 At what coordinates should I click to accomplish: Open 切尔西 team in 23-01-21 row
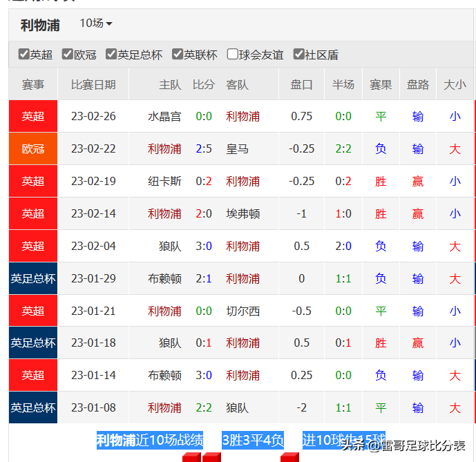coord(243,311)
